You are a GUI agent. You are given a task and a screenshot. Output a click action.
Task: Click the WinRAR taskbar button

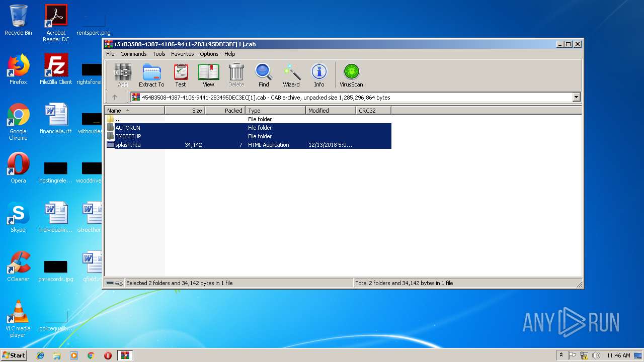pos(125,355)
